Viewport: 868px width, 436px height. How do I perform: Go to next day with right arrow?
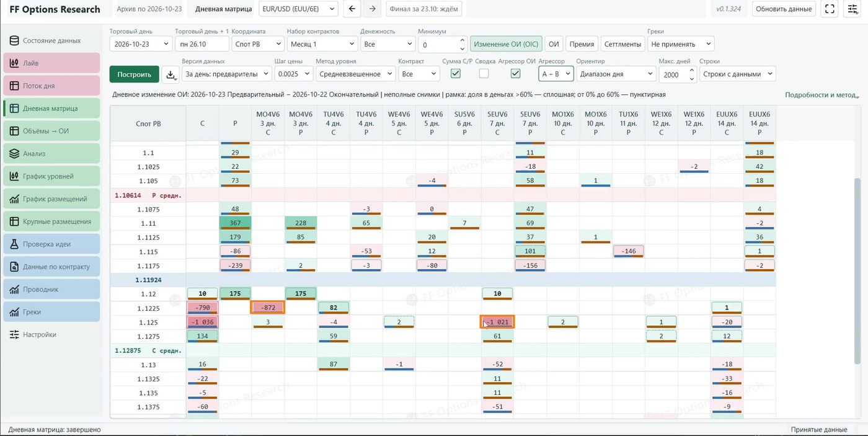(x=372, y=9)
